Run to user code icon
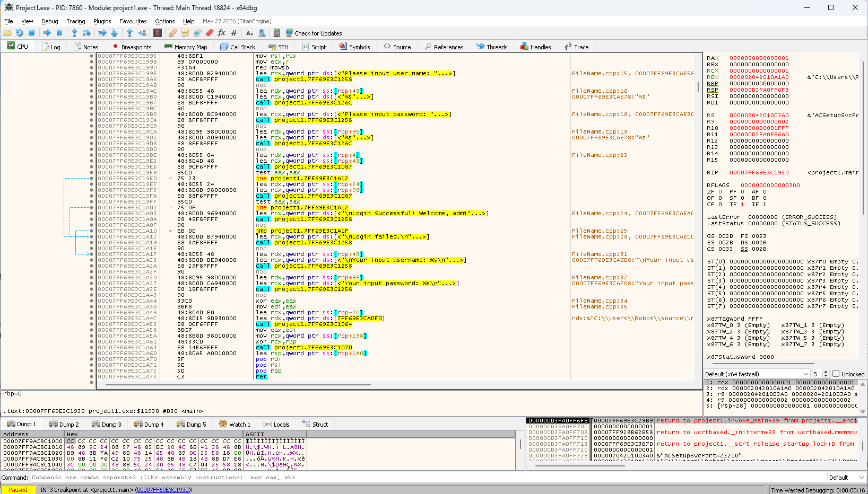 click(142, 33)
